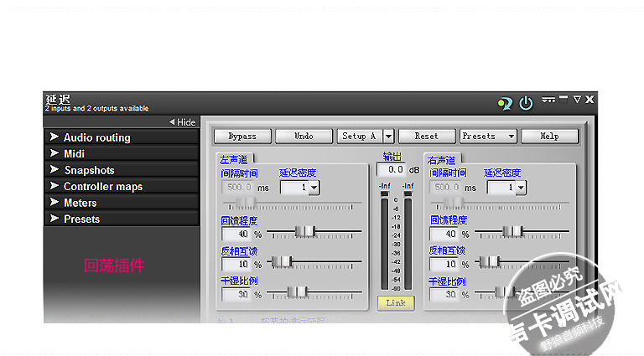Screen dimensions: 644x356
Task: Expand the sidebar Presets section
Action: [122, 219]
